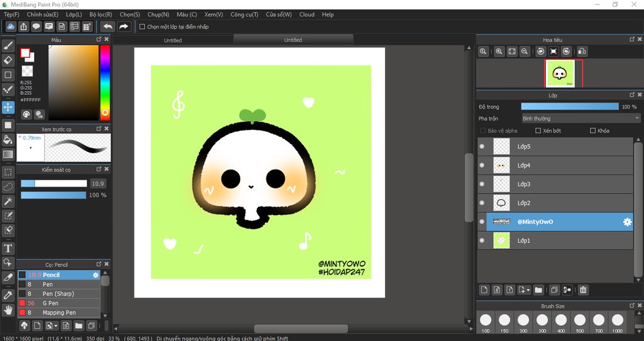Image resolution: width=644 pixels, height=341 pixels.
Task: Zoom in on the navigator panel
Action: [x=499, y=51]
